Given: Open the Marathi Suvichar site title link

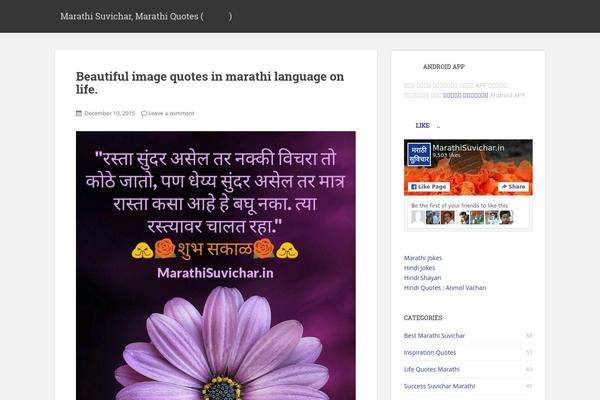Looking at the screenshot, I should (146, 16).
